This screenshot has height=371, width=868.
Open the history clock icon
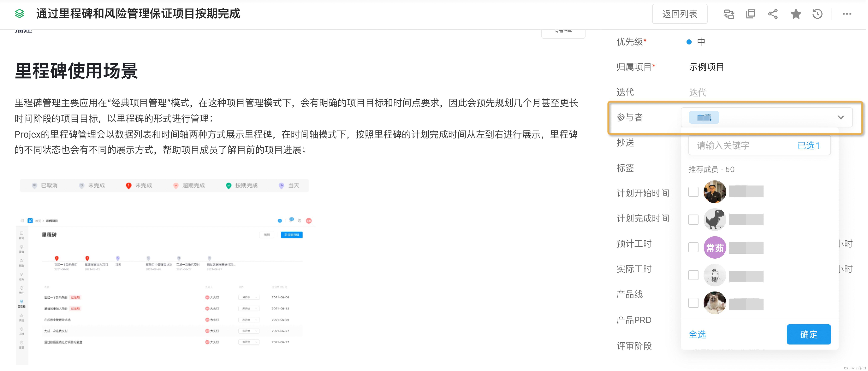tap(817, 14)
